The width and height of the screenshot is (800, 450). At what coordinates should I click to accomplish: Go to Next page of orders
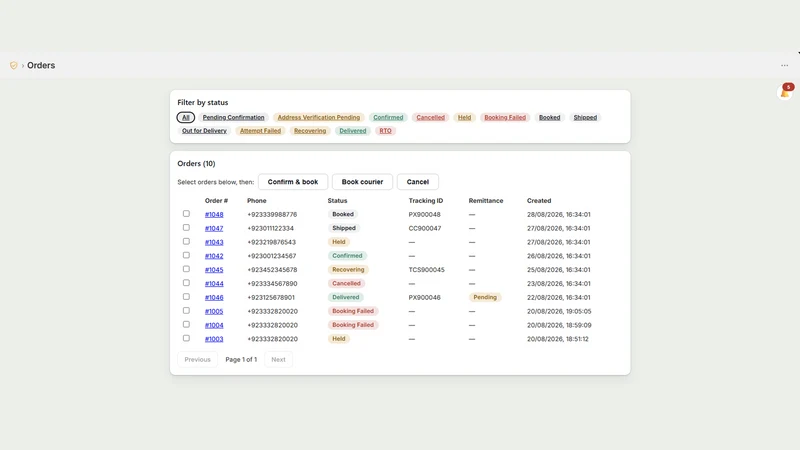click(278, 359)
